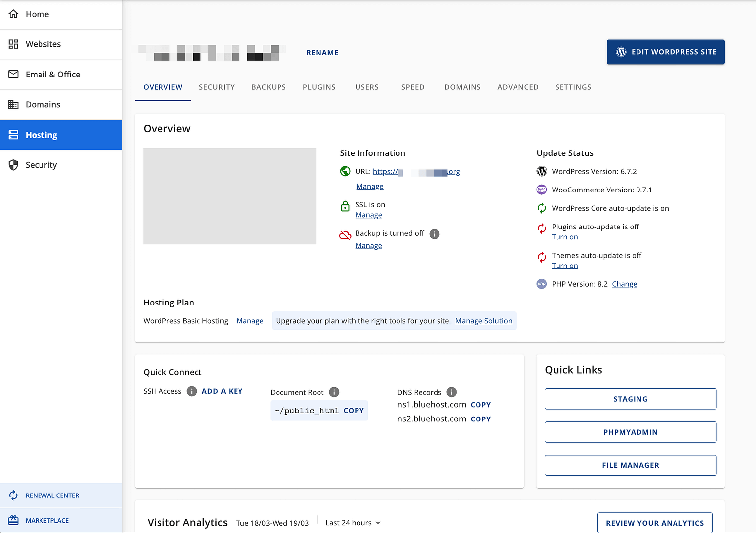
Task: Click the site preview thumbnail
Action: [230, 196]
